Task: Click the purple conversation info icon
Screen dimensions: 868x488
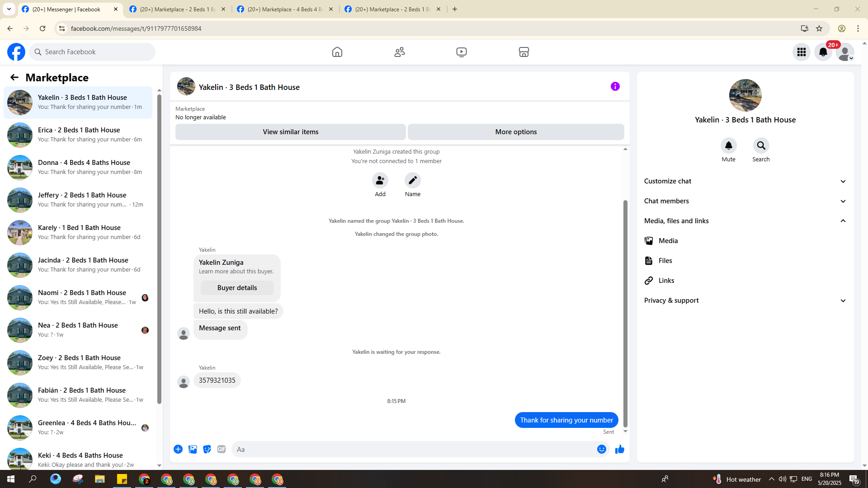Action: [615, 86]
